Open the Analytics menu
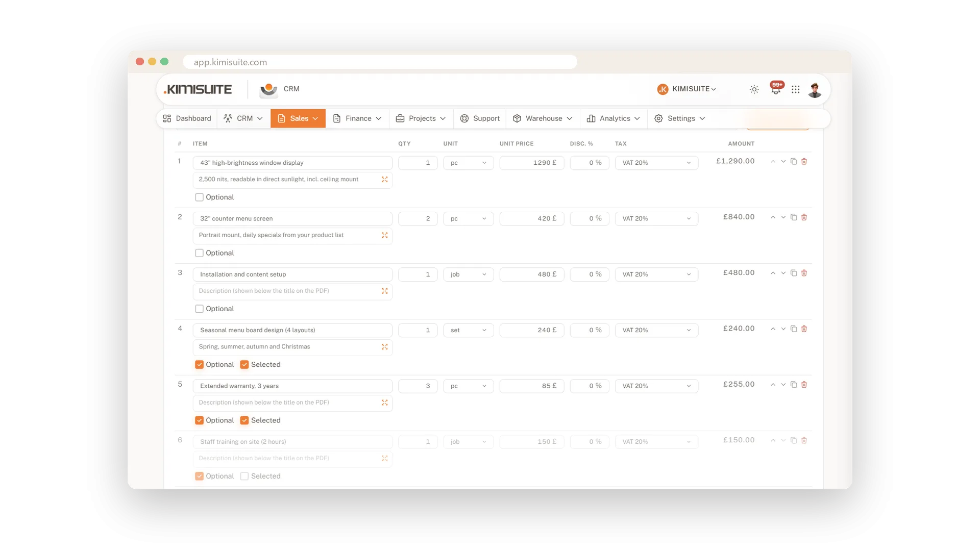This screenshot has height=551, width=980. pyautogui.click(x=614, y=118)
